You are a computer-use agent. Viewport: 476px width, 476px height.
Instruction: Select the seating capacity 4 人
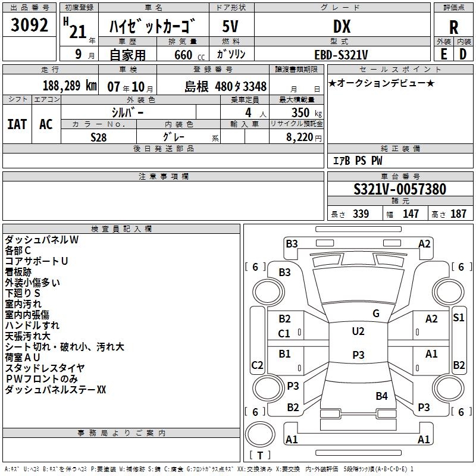click(x=256, y=113)
